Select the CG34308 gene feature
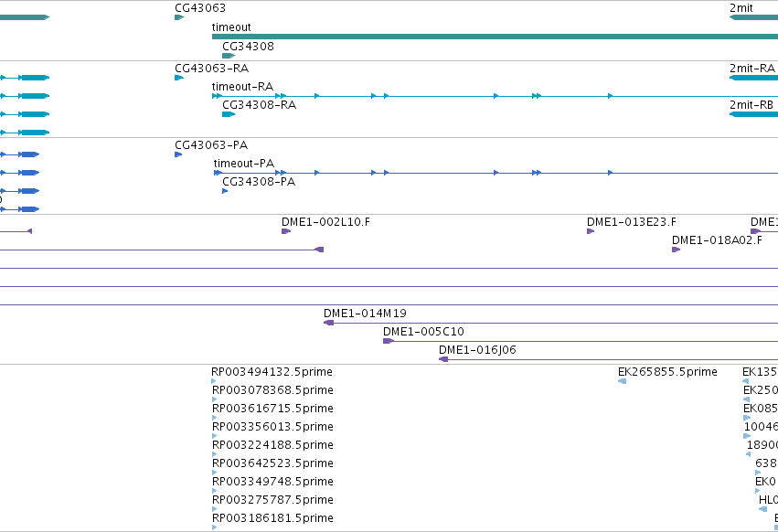This screenshot has width=778, height=532. click(229, 56)
